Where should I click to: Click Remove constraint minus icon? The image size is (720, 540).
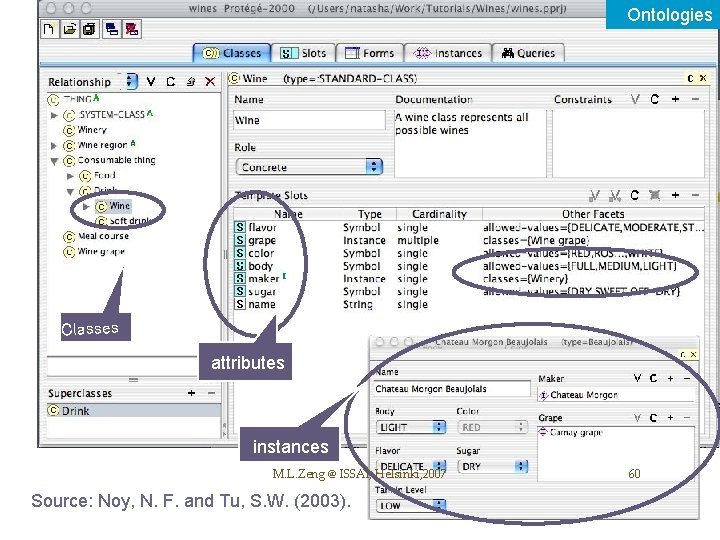(x=695, y=99)
